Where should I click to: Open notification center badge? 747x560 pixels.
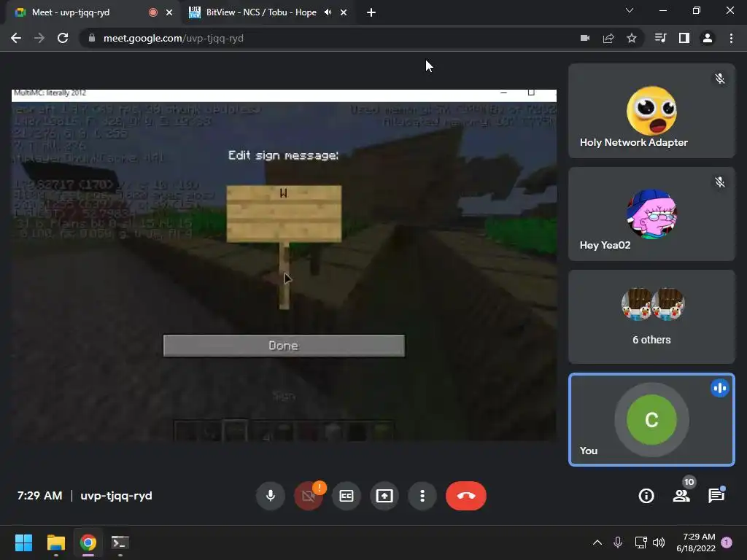tap(727, 542)
